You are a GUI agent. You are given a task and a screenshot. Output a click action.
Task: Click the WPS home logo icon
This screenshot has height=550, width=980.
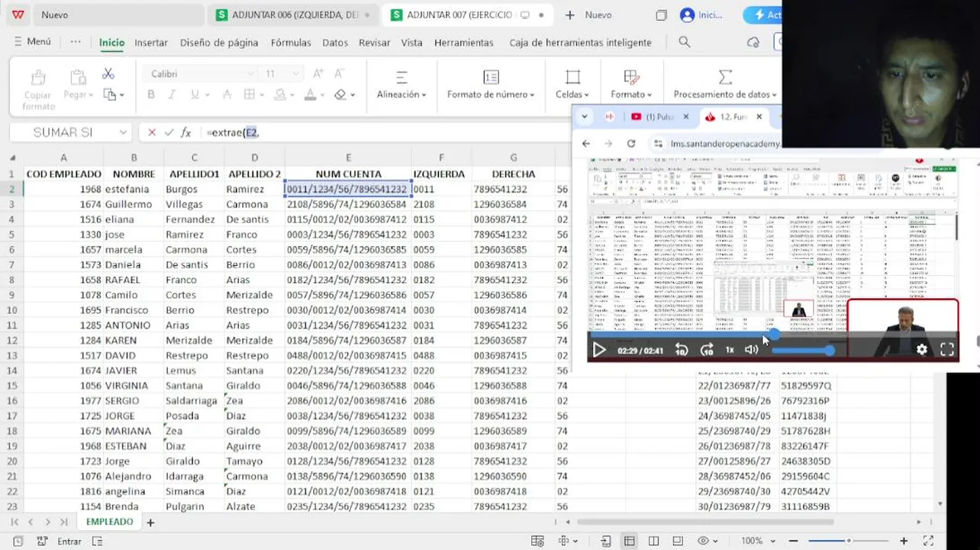pos(18,15)
